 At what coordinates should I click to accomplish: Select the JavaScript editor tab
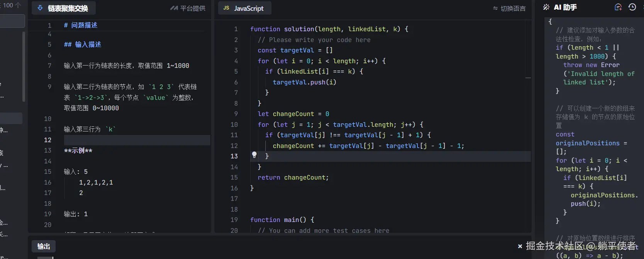249,8
